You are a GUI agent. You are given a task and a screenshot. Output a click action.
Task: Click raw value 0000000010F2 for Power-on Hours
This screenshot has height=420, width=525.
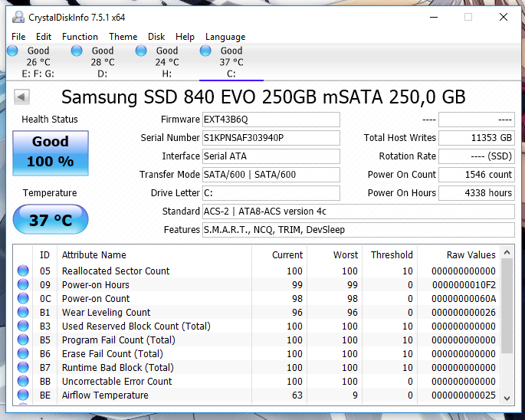point(464,284)
